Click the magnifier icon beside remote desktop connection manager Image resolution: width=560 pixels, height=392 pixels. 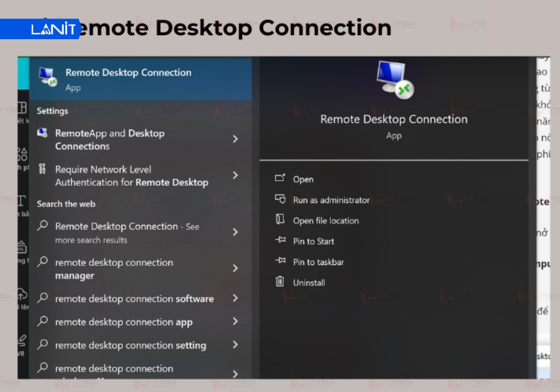point(42,262)
